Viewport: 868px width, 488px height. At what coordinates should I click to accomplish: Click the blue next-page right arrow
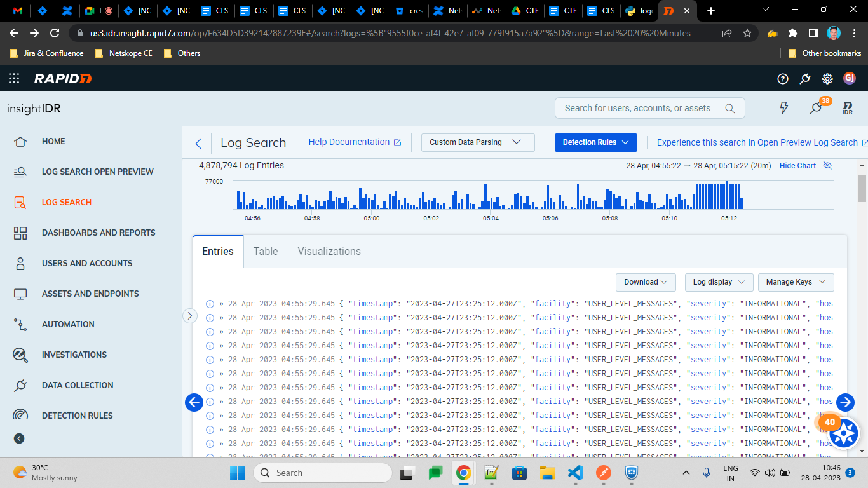[845, 402]
